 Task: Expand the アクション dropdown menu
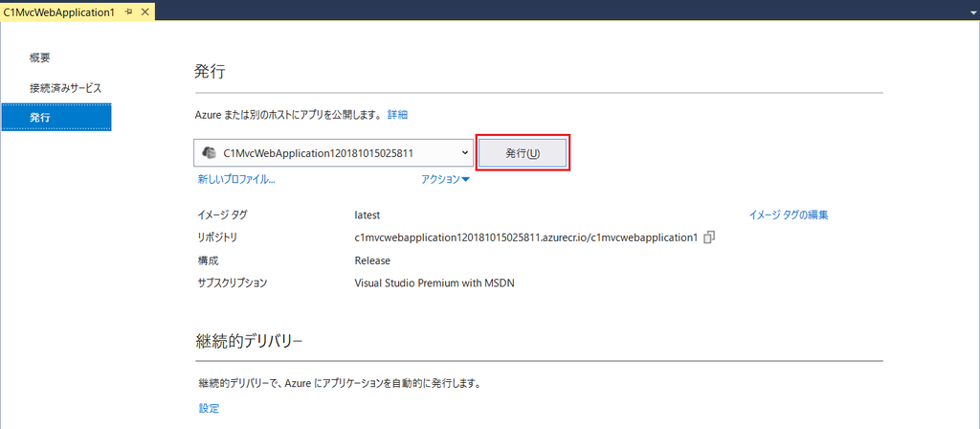[x=446, y=179]
